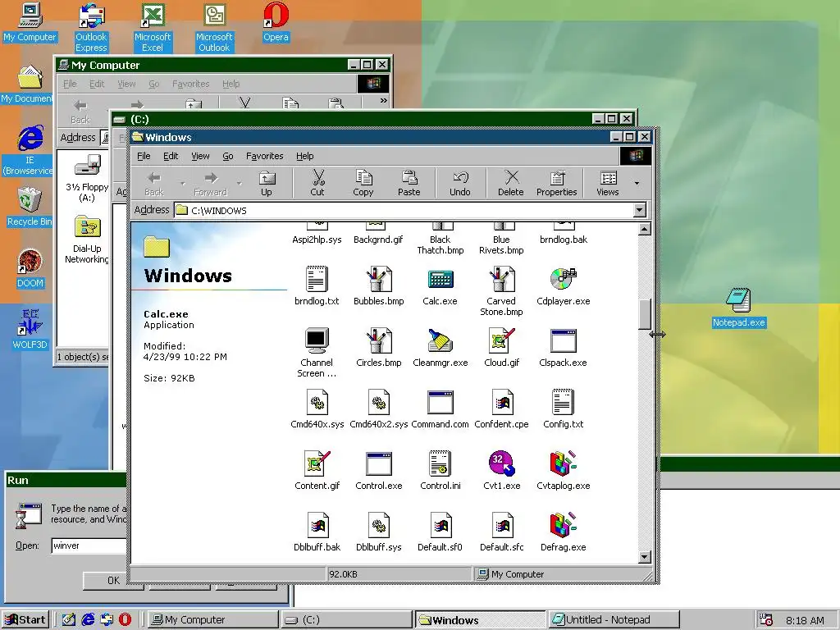
Task: Select Microsoft Excel desktop shortcut
Action: 152,27
